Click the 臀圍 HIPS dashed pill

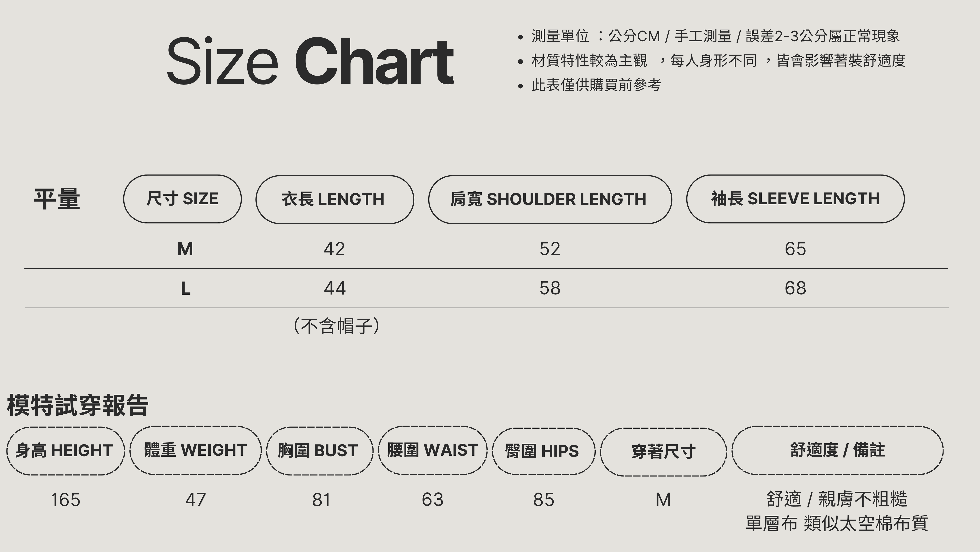(x=543, y=451)
